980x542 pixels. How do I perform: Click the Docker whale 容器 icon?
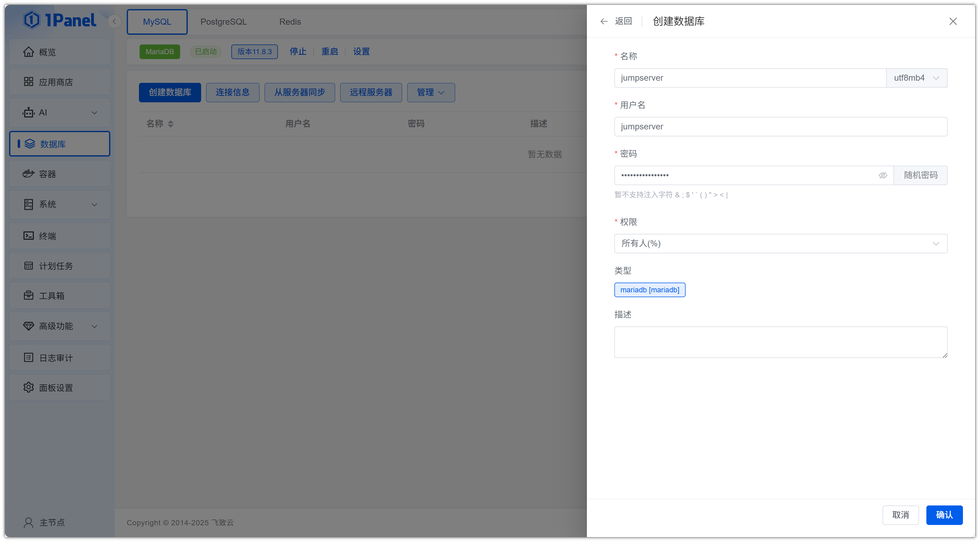(29, 174)
